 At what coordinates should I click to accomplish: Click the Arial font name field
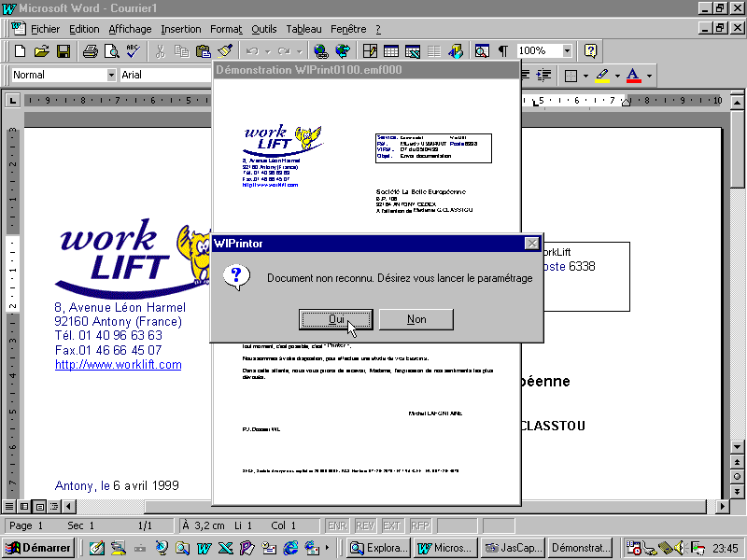pyautogui.click(x=165, y=75)
